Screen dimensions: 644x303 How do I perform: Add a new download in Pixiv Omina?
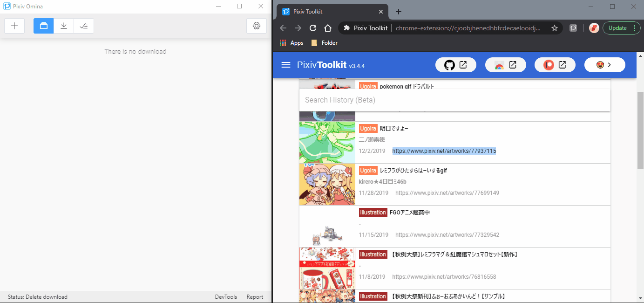14,26
